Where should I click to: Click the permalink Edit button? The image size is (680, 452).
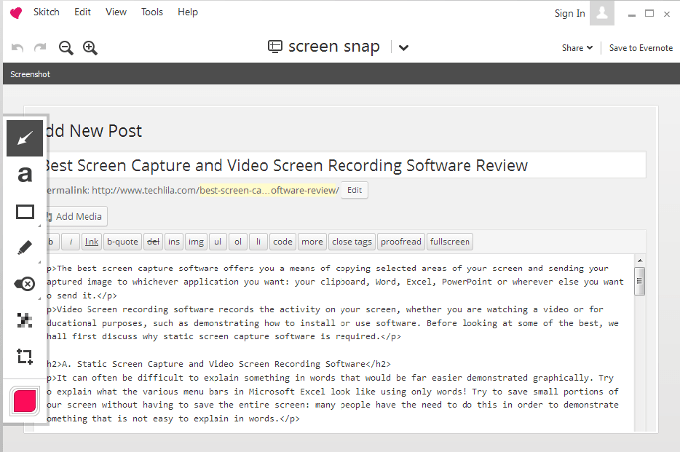354,190
